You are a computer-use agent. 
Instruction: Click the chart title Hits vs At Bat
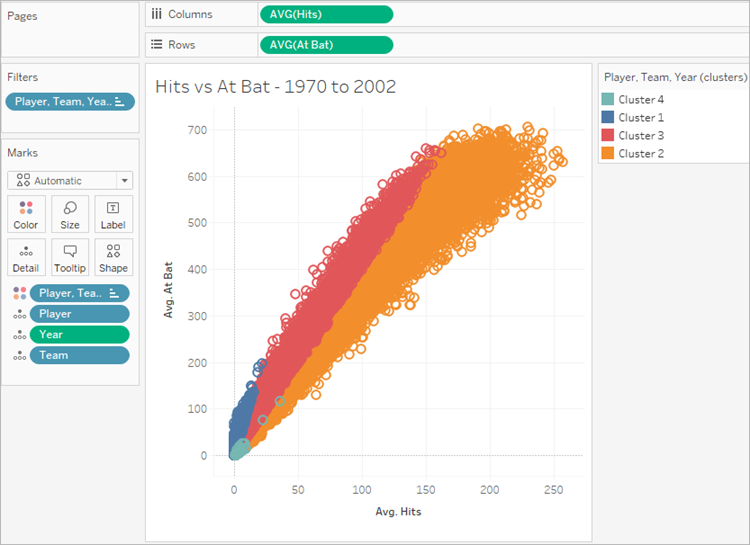(x=276, y=87)
